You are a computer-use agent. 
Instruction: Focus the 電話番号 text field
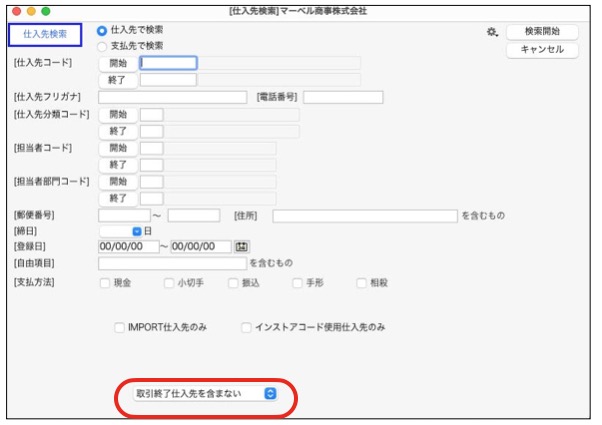tap(343, 97)
